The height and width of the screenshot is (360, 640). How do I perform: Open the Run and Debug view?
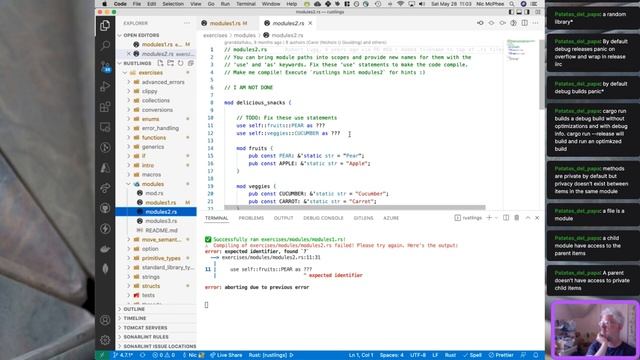pyautogui.click(x=105, y=86)
